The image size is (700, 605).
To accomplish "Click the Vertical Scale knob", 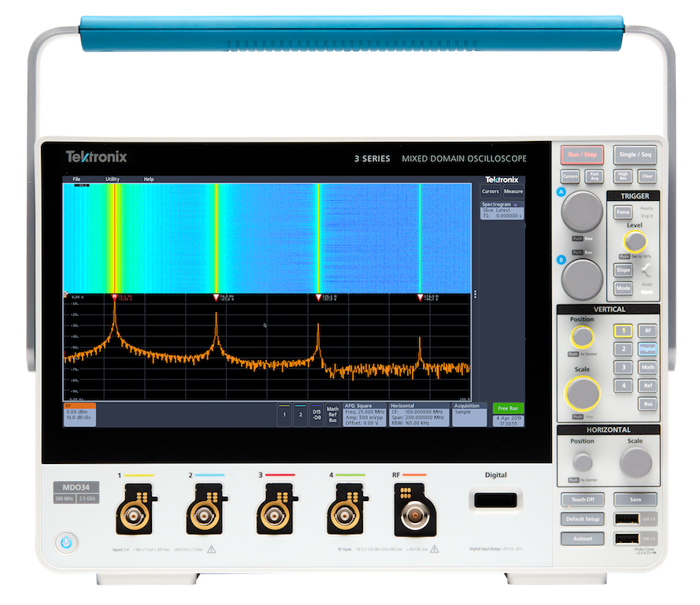I will click(x=582, y=393).
